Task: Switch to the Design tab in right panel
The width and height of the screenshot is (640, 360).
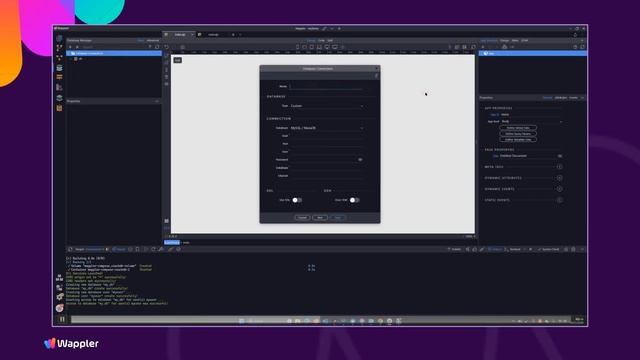Action: pos(504,40)
